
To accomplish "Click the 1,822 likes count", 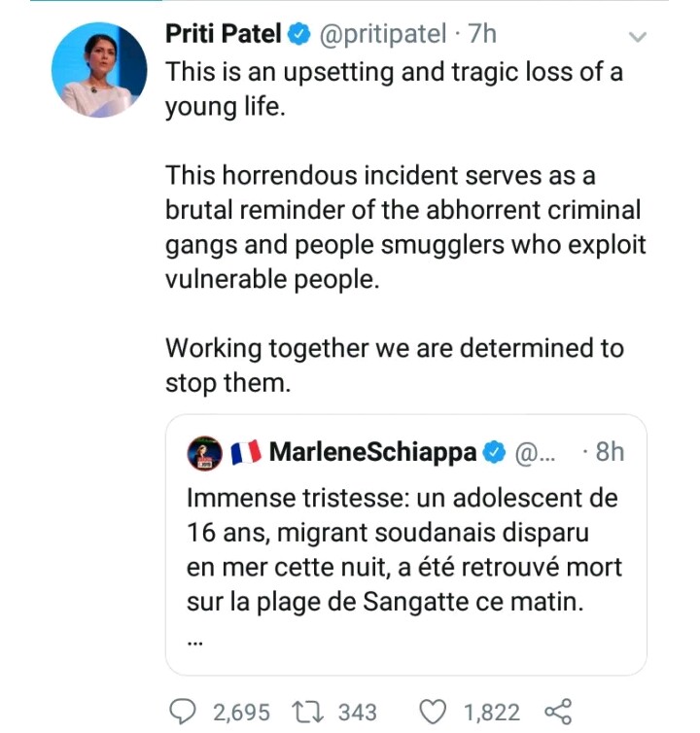I will click(491, 713).
